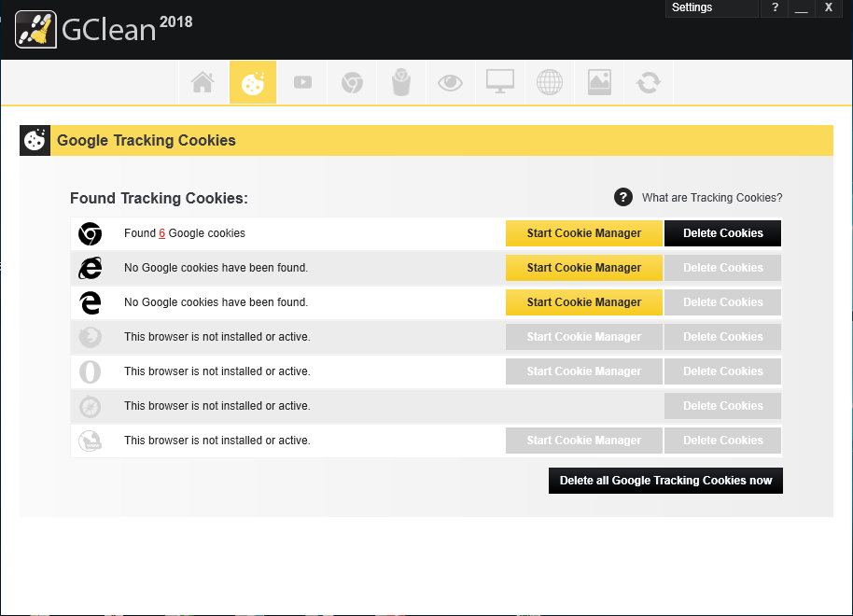
Task: Open the eye privacy tab icon
Action: coord(451,83)
